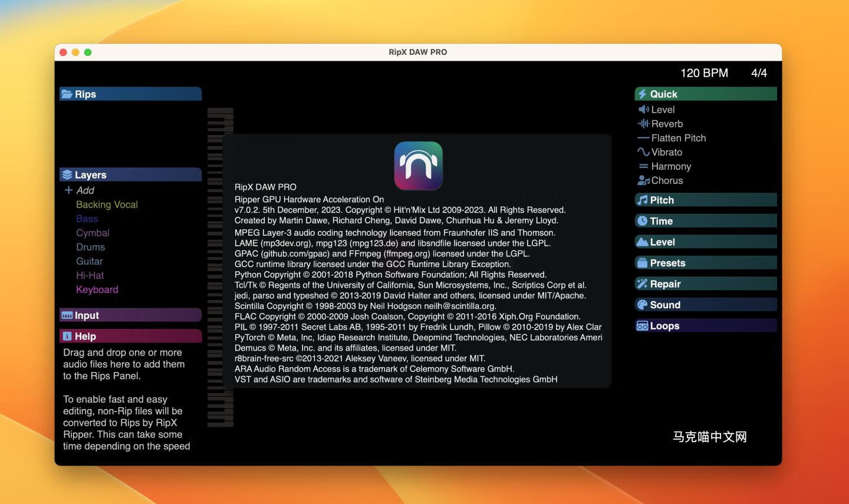This screenshot has height=504, width=849.
Task: Click the Time clock icon
Action: 642,221
